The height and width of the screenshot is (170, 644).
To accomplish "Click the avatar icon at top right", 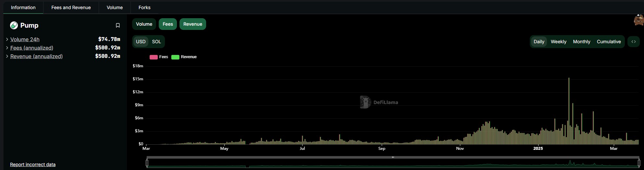I will (x=638, y=20).
